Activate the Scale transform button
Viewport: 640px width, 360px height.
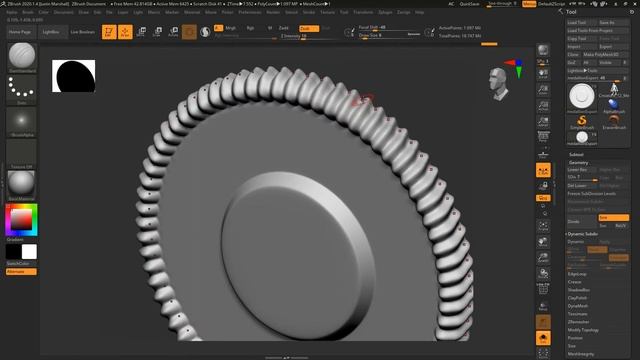tap(157, 32)
